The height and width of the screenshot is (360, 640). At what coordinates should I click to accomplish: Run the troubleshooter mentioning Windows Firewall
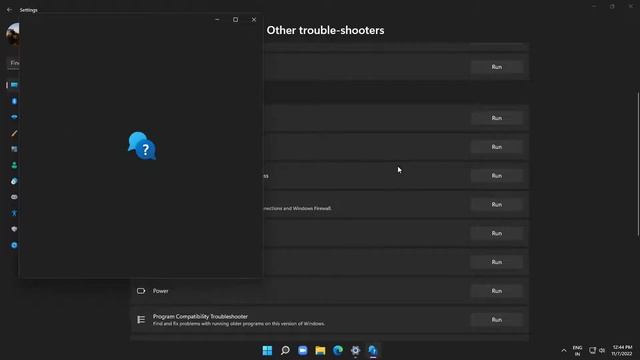[496, 204]
